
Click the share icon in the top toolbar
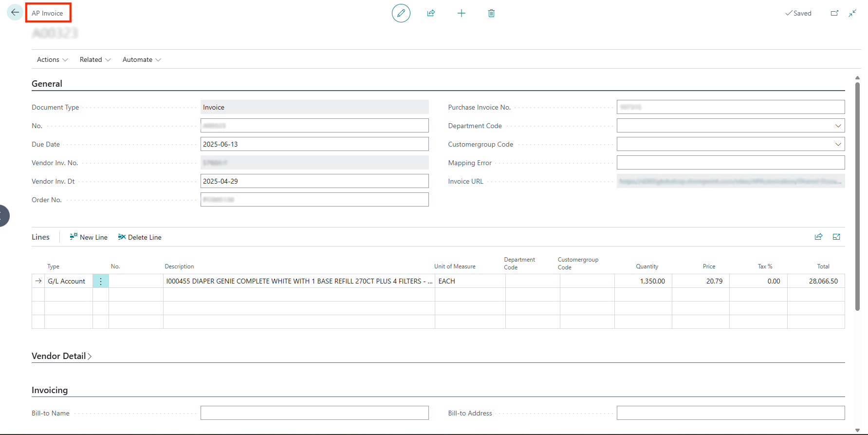click(x=431, y=13)
